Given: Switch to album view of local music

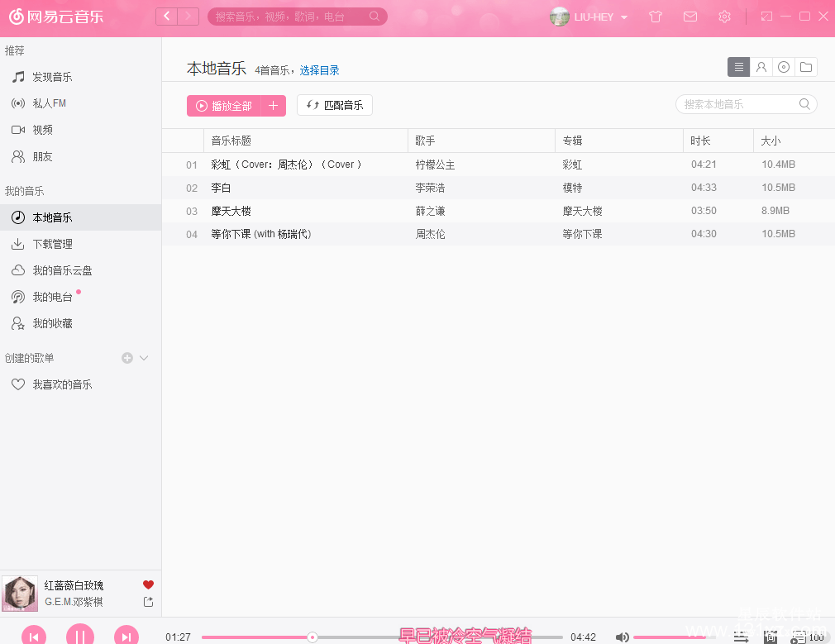Looking at the screenshot, I should tap(784, 67).
